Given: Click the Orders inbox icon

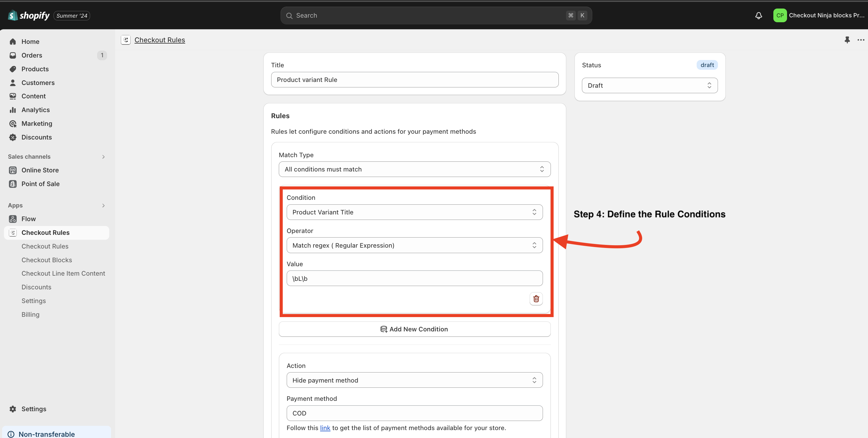Looking at the screenshot, I should pos(13,55).
